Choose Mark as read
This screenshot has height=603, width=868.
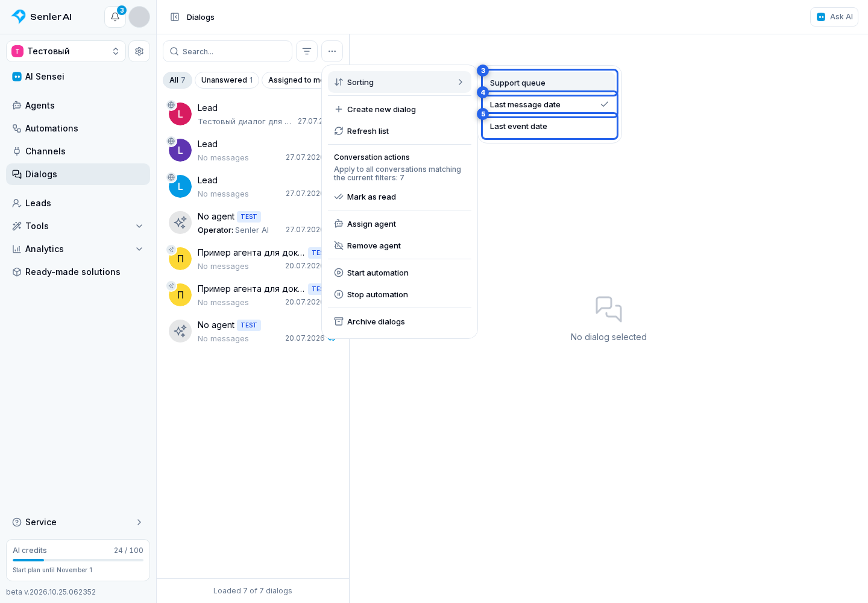[399, 197]
